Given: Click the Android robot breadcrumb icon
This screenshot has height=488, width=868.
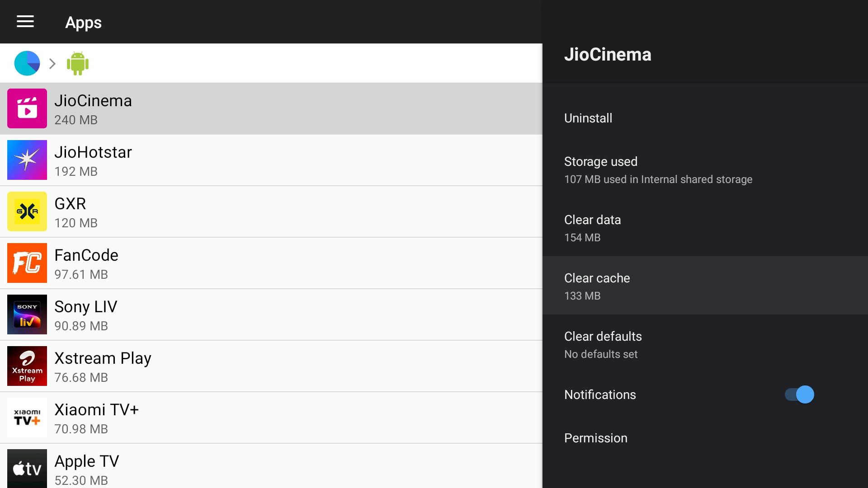Looking at the screenshot, I should [78, 63].
